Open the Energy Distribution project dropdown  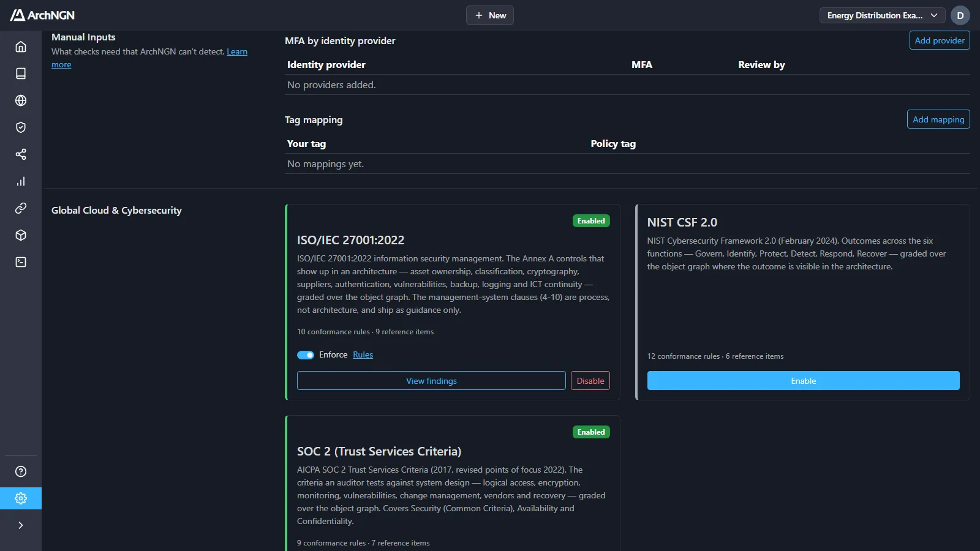click(x=883, y=15)
